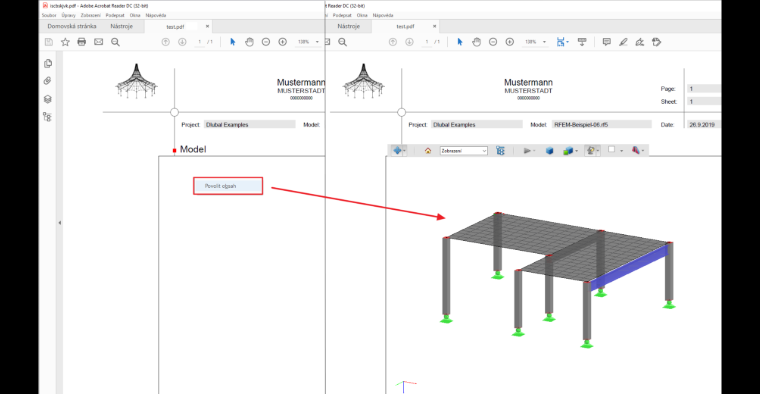Click the read mode icon in right window

pyautogui.click(x=582, y=42)
